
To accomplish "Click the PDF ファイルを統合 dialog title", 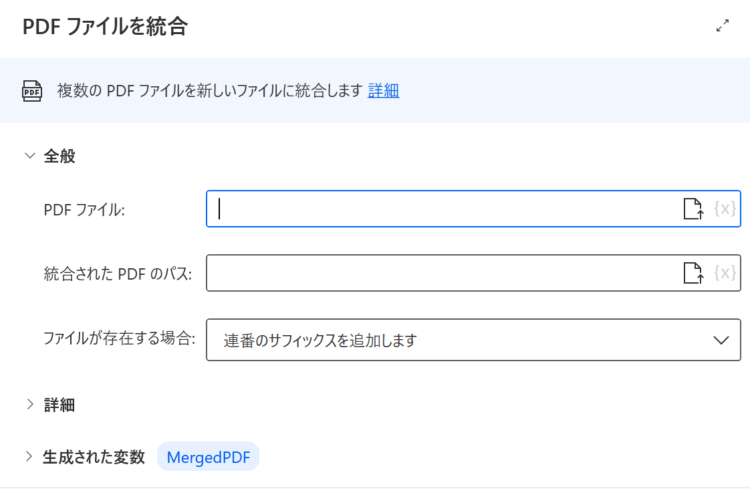I will (x=105, y=26).
